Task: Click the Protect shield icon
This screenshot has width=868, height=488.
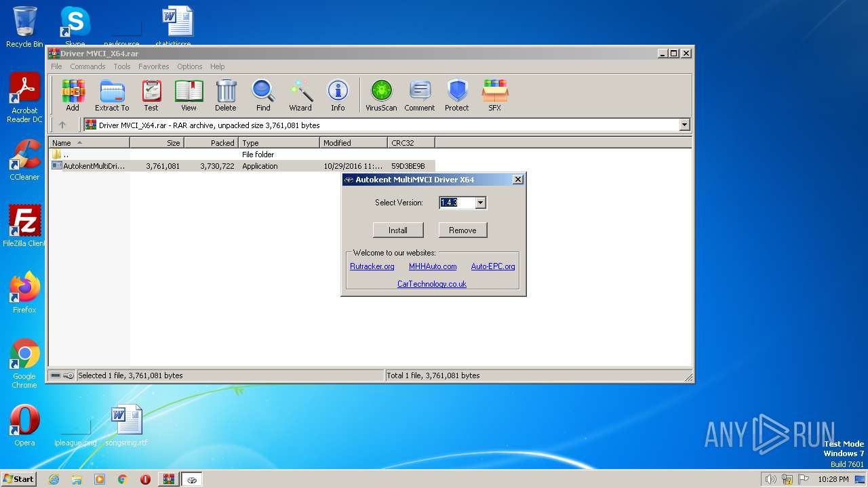Action: click(x=457, y=96)
